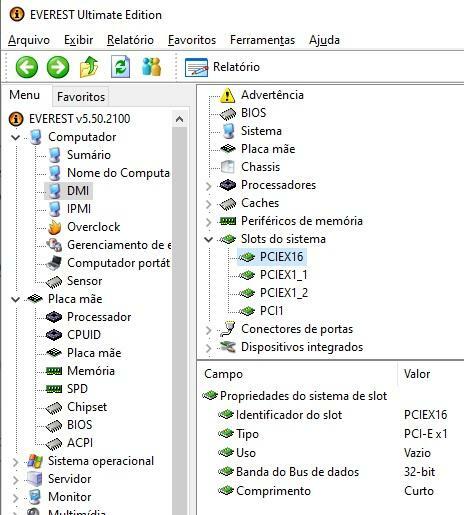
Task: Collapse the Computador tree node
Action: point(15,137)
